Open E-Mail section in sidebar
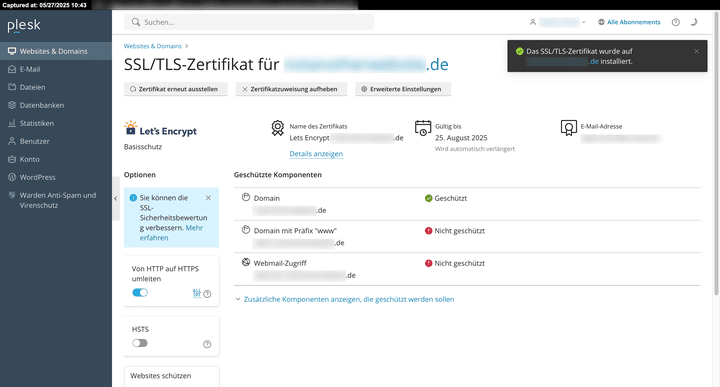This screenshot has height=387, width=720. [x=56, y=69]
